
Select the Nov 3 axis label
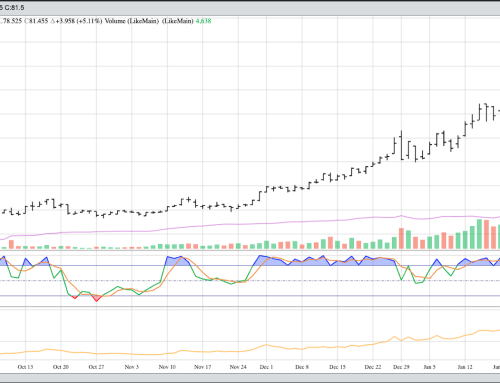[x=132, y=367]
